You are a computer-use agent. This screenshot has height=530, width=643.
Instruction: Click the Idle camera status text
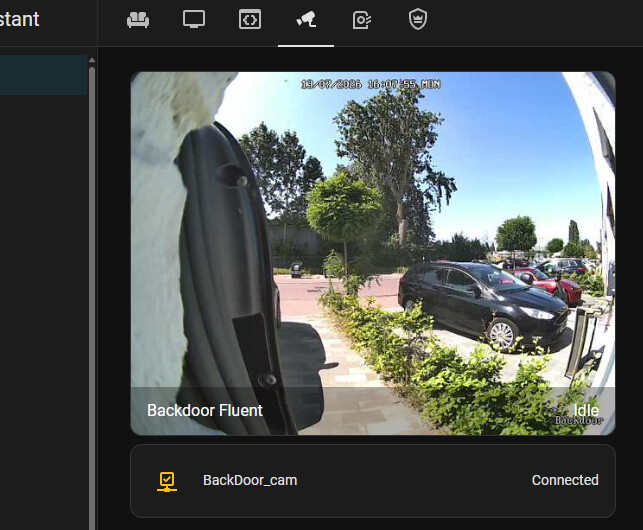(x=586, y=410)
